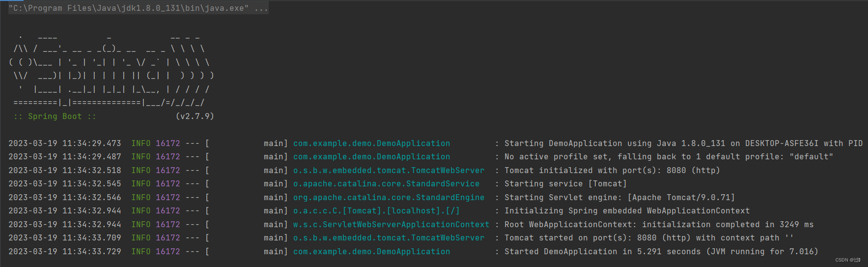The image size is (868, 267).
Task: Click the jdk1.8.0_131 java.exe command path
Action: click(129, 8)
